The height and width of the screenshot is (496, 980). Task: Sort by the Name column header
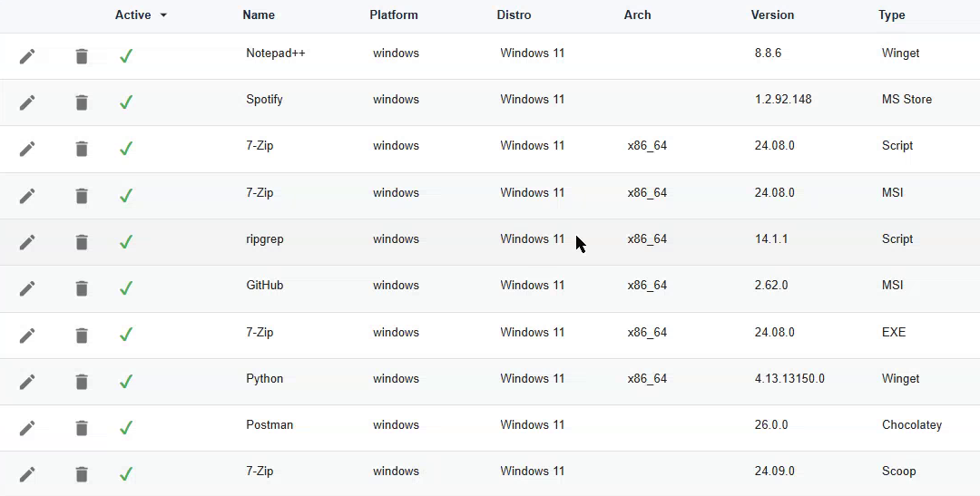259,15
